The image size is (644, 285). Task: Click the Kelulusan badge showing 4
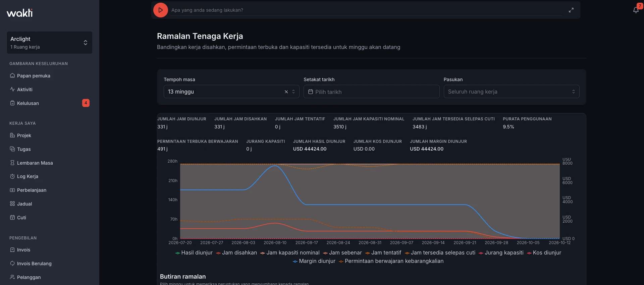coord(86,103)
